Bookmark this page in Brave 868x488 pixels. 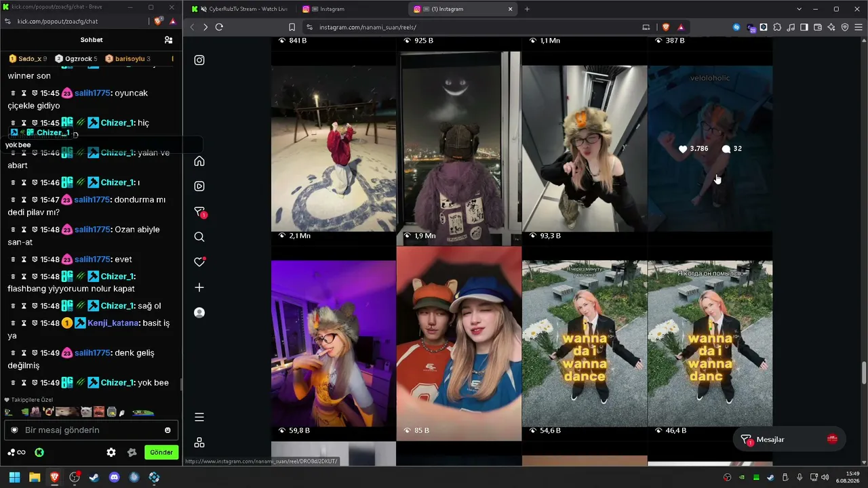point(292,27)
